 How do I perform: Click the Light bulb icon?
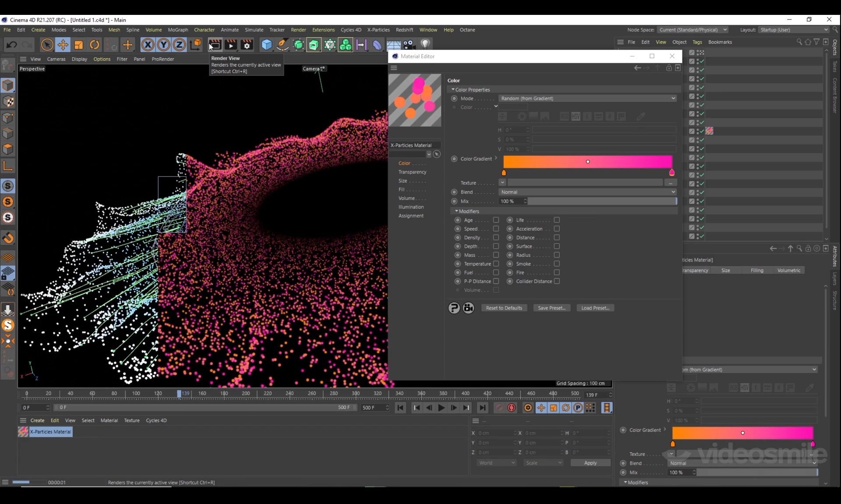click(x=425, y=45)
